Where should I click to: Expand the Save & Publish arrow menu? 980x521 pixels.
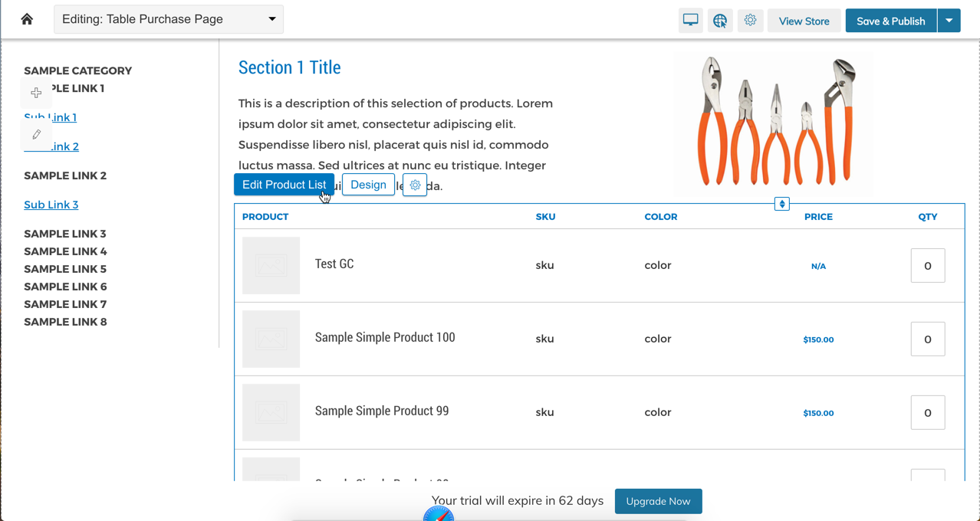tap(949, 21)
